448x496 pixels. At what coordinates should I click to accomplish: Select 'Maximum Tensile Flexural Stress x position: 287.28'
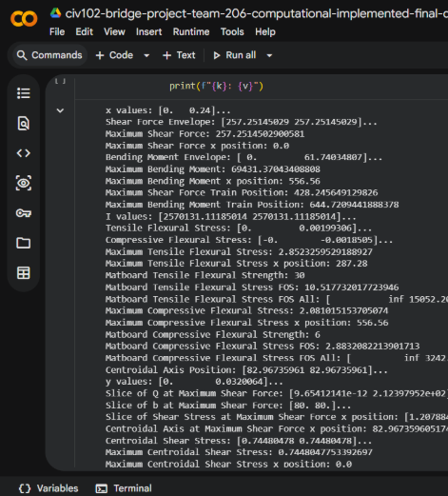tap(237, 264)
